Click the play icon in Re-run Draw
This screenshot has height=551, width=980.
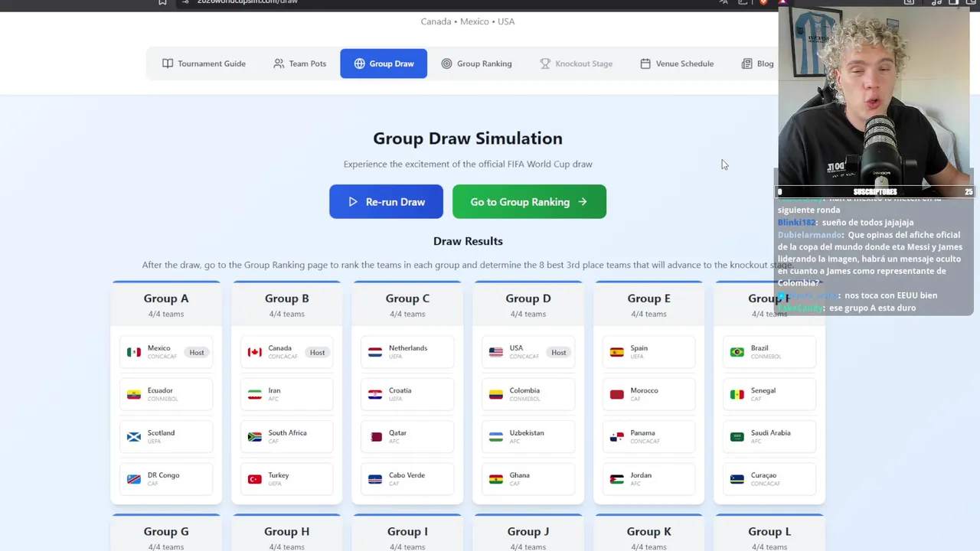point(353,202)
